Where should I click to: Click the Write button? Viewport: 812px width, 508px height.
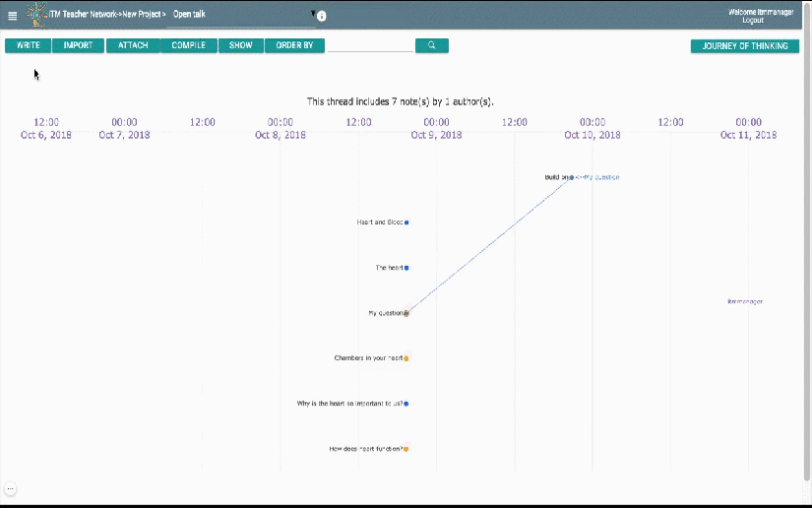(29, 45)
